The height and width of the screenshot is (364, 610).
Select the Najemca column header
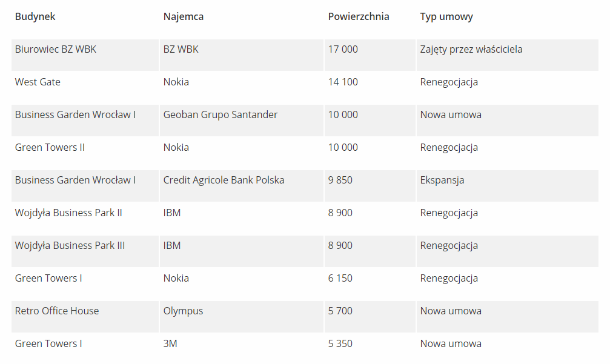pos(184,17)
